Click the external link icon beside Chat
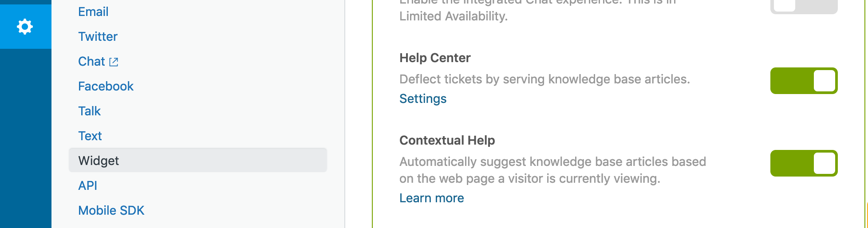Viewport: 868px width, 228px height. point(114,62)
